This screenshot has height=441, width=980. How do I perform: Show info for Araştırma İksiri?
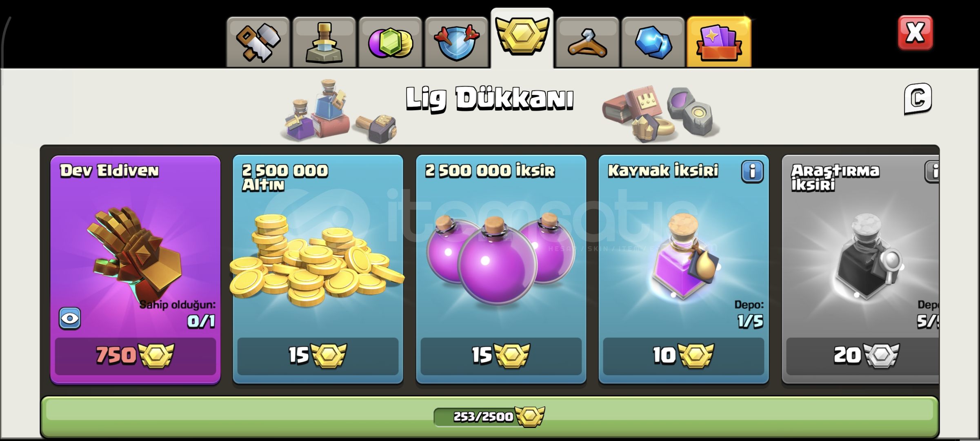(932, 171)
